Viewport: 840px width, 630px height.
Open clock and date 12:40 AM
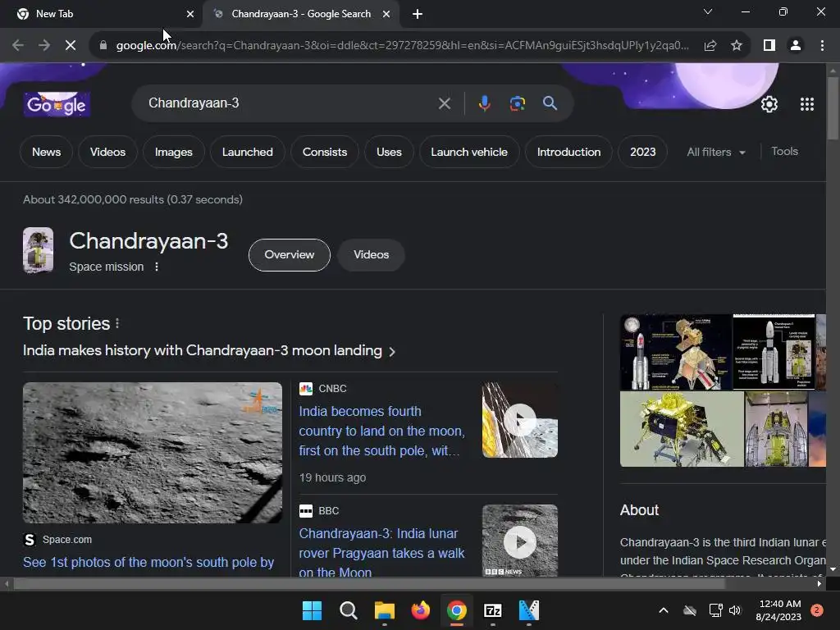778,610
